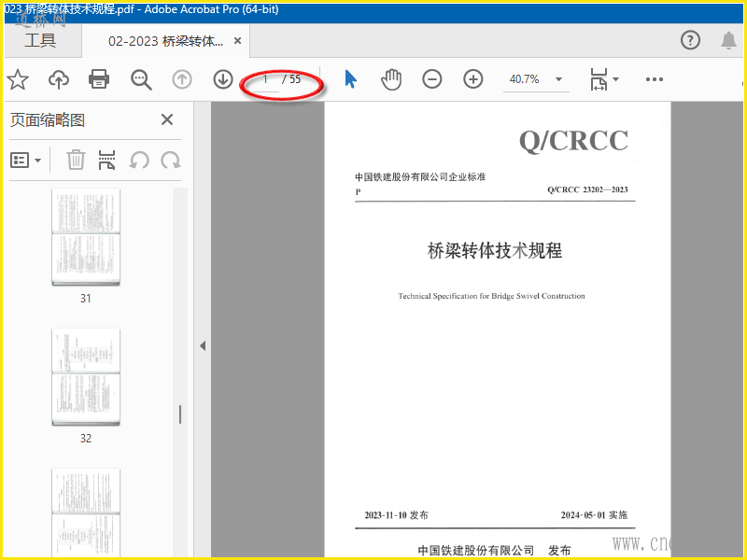Viewport: 747px width, 560px height.
Task: Go to previous page arrow
Action: tap(181, 79)
